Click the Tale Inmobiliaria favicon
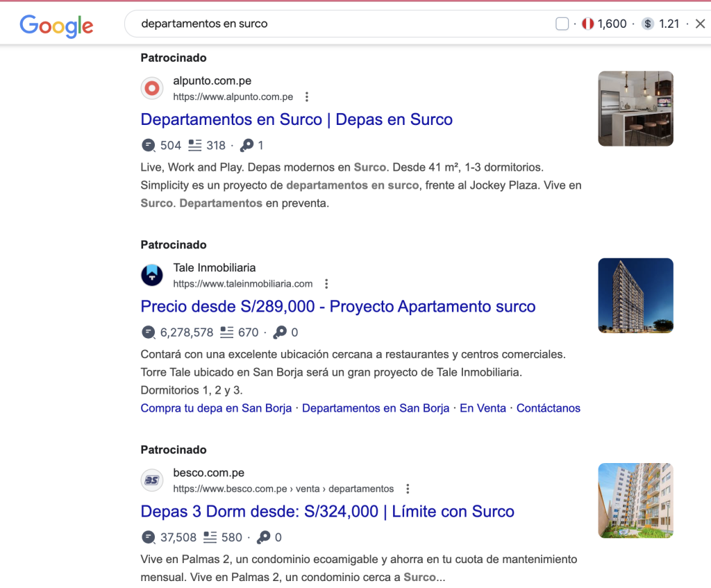This screenshot has width=711, height=588. click(152, 275)
